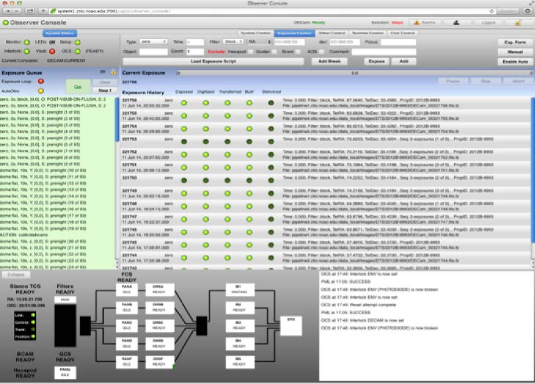Viewport: 535px width, 384px height.
Task: Click the PANA IDLE box in diagram
Action: coord(127,289)
